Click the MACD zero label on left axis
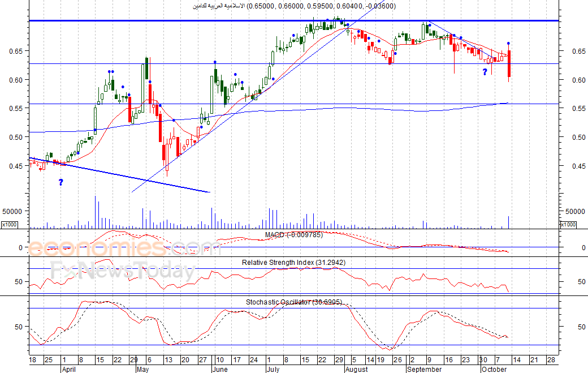Viewport: 588px width, 373px height. 20,248
